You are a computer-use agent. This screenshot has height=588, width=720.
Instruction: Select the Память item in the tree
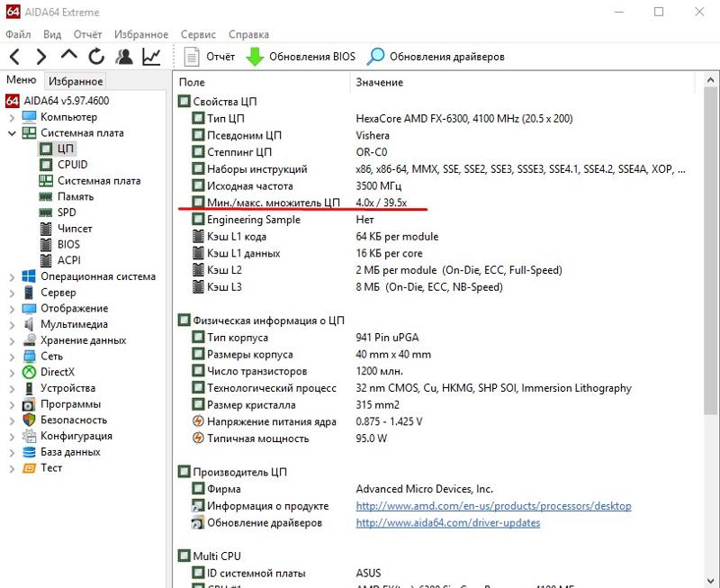pyautogui.click(x=67, y=196)
